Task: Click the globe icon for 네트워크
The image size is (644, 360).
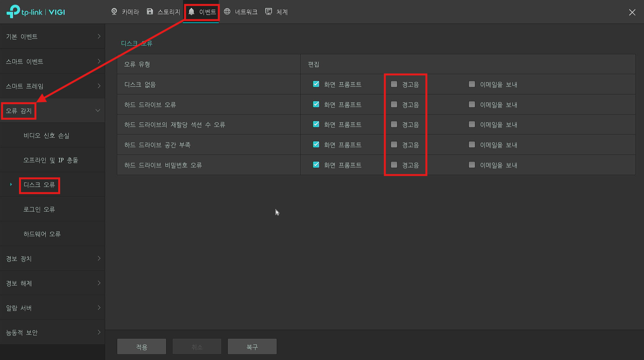Action: (x=227, y=12)
